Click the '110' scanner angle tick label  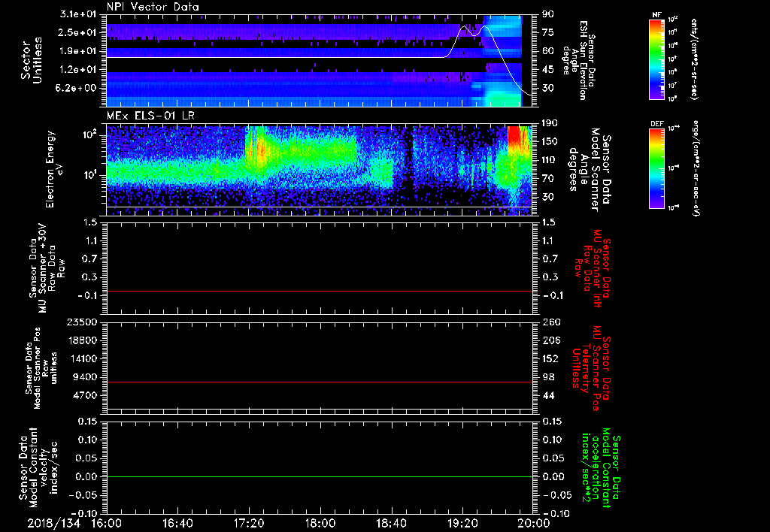(550, 160)
